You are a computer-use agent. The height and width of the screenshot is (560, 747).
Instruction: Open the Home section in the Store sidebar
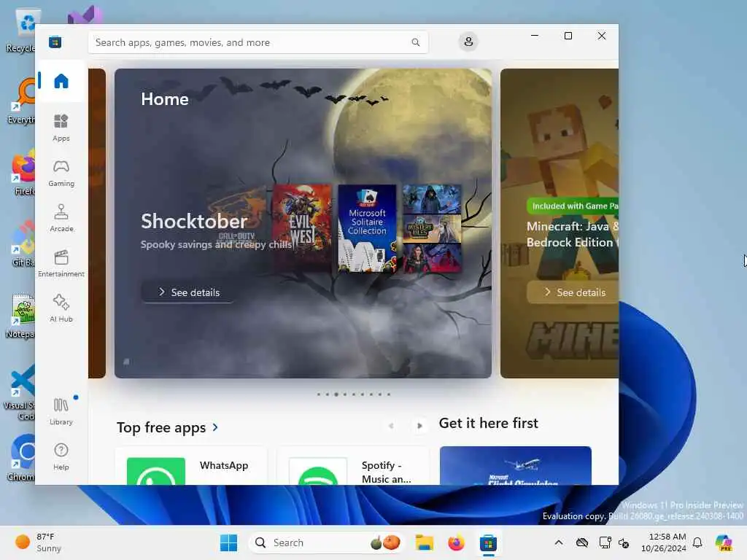click(61, 81)
